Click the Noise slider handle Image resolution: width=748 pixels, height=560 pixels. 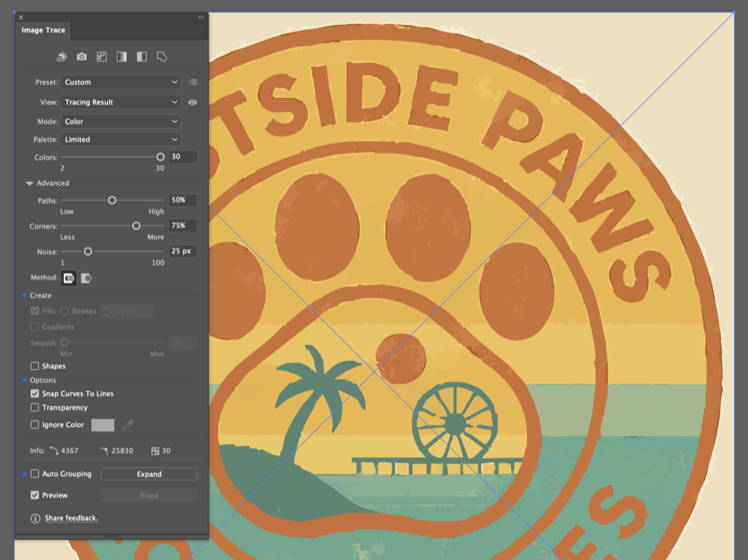[x=88, y=252]
